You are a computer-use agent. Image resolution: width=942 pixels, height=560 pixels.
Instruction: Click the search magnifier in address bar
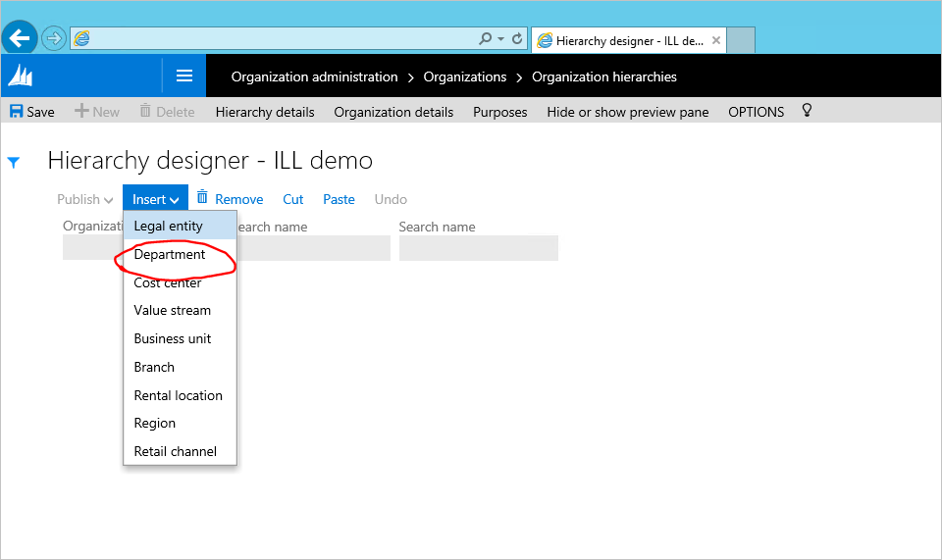pyautogui.click(x=485, y=39)
